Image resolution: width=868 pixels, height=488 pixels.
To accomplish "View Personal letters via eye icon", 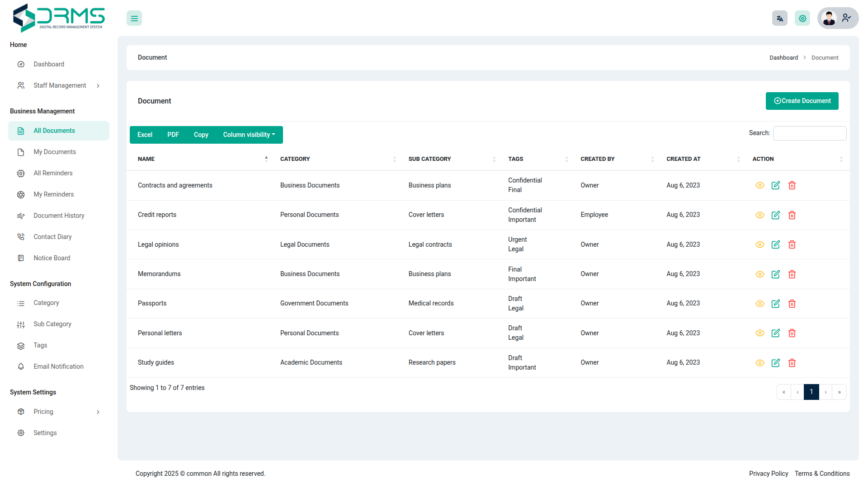I will click(x=759, y=333).
